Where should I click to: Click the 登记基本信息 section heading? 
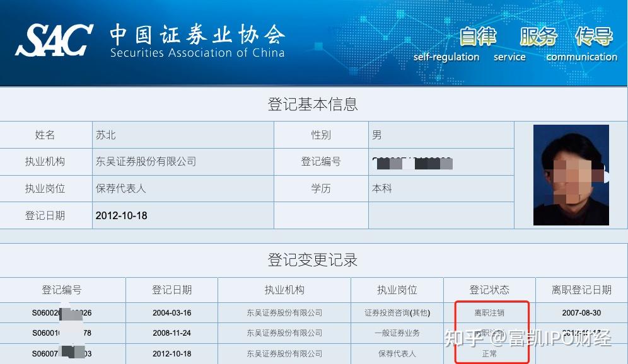point(312,105)
